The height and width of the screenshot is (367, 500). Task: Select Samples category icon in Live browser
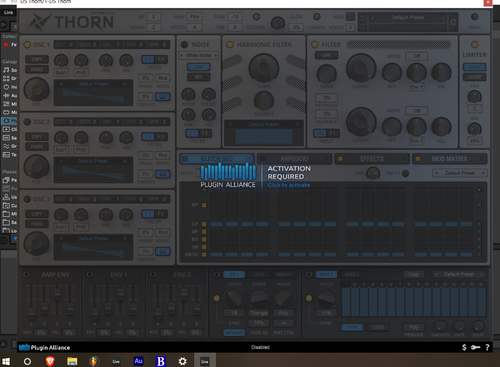[x=6, y=138]
